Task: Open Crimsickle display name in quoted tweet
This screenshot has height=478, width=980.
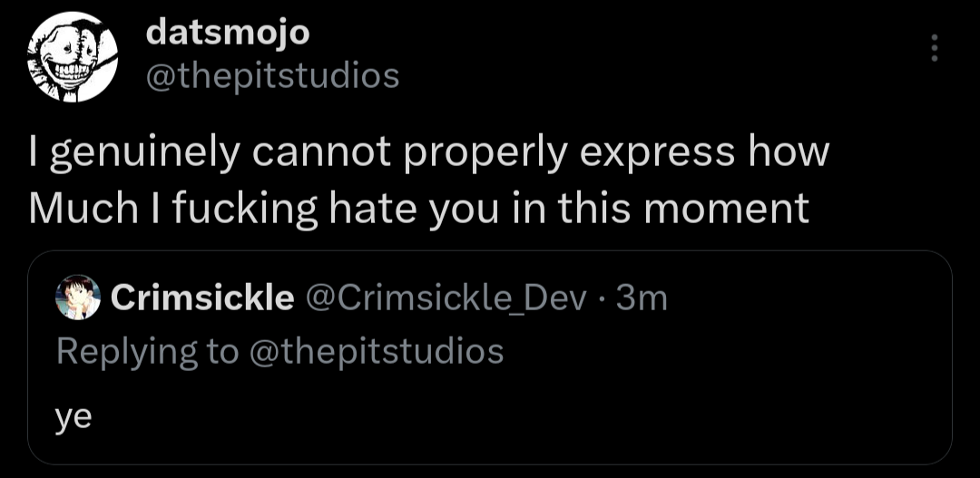Action: tap(201, 298)
